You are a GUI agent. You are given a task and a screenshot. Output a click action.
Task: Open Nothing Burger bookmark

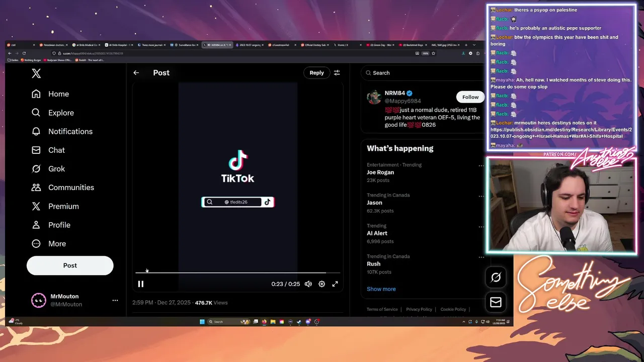(x=31, y=60)
